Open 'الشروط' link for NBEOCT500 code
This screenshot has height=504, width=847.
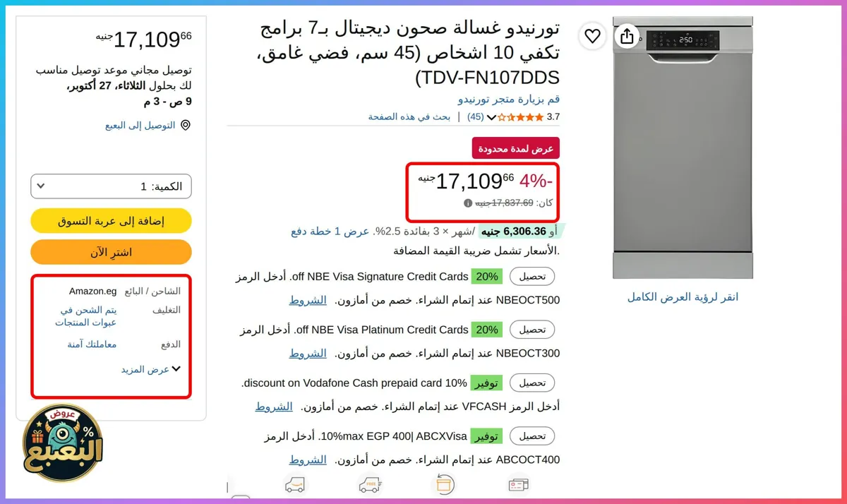click(308, 300)
